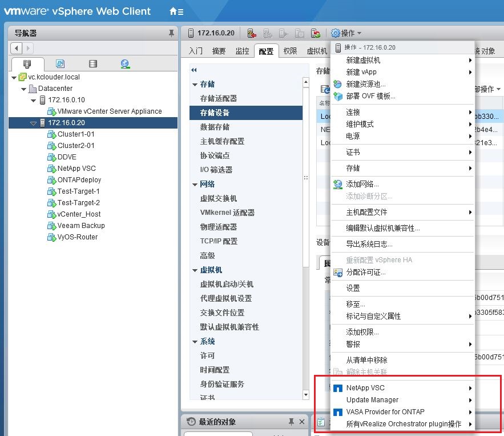Open Storage navigator tab
Image resolution: width=504 pixels, height=436 pixels.
coord(93,63)
